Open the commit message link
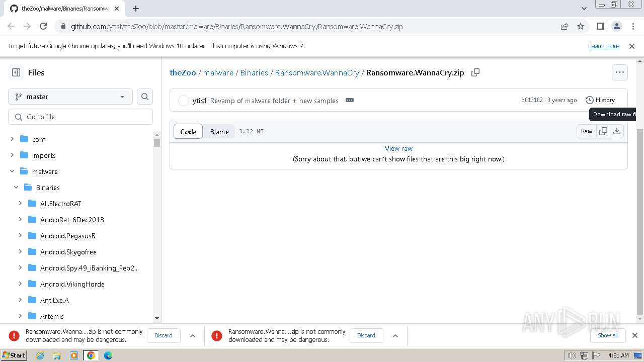 pos(274,101)
